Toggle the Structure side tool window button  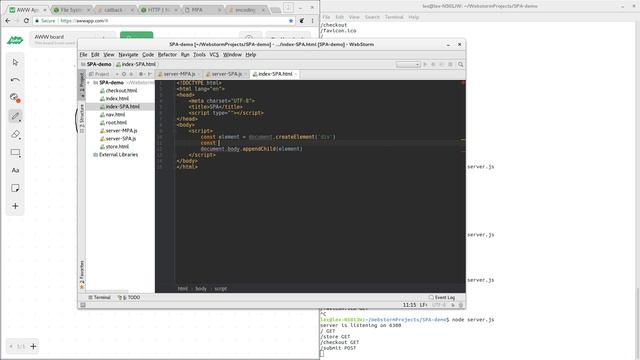pyautogui.click(x=82, y=118)
